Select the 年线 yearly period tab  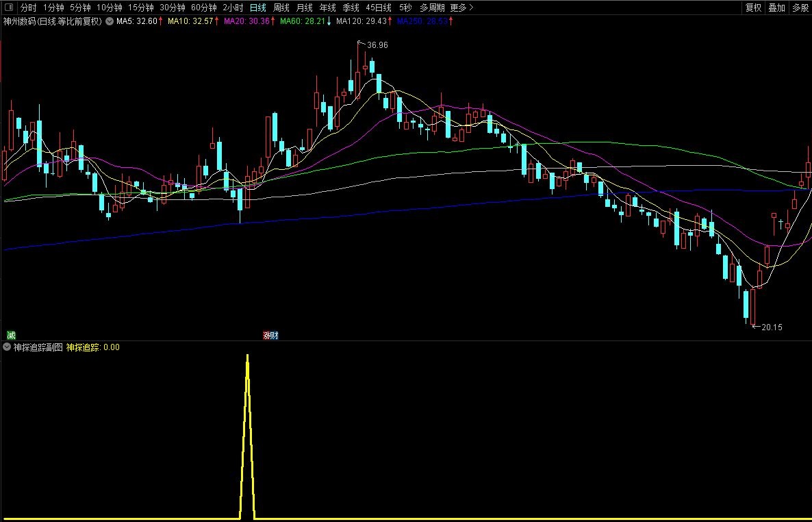[x=328, y=8]
